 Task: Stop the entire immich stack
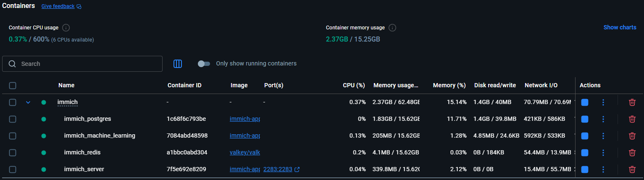584,102
